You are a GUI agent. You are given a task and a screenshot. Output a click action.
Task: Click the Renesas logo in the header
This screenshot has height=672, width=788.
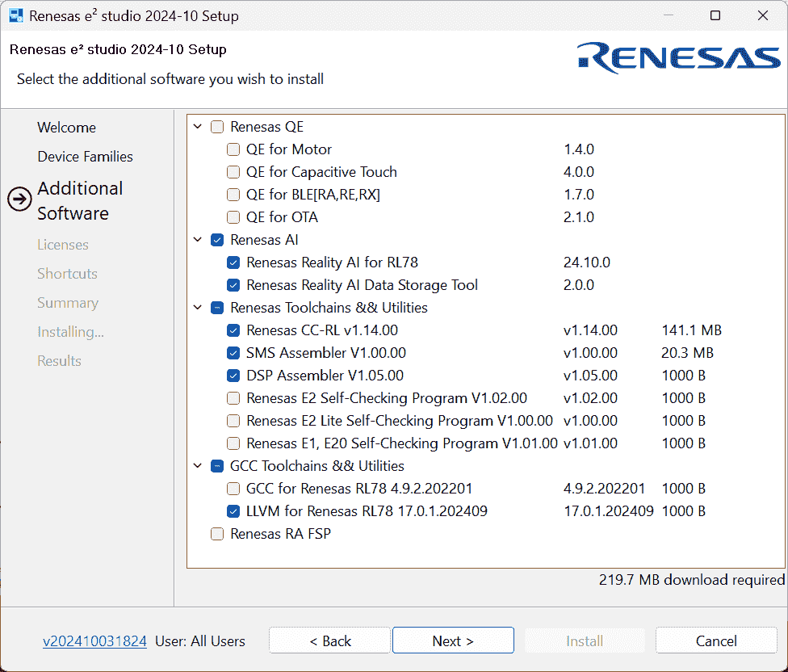[x=678, y=58]
